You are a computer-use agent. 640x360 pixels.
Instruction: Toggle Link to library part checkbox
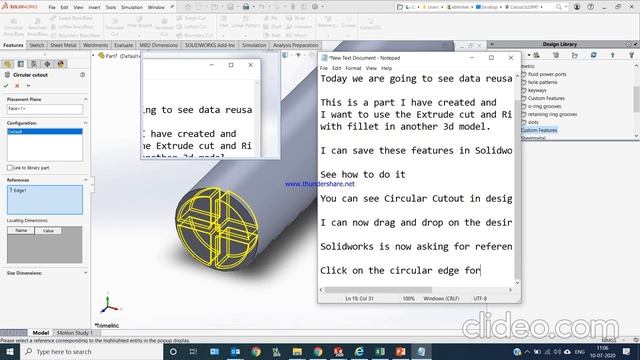[x=10, y=168]
